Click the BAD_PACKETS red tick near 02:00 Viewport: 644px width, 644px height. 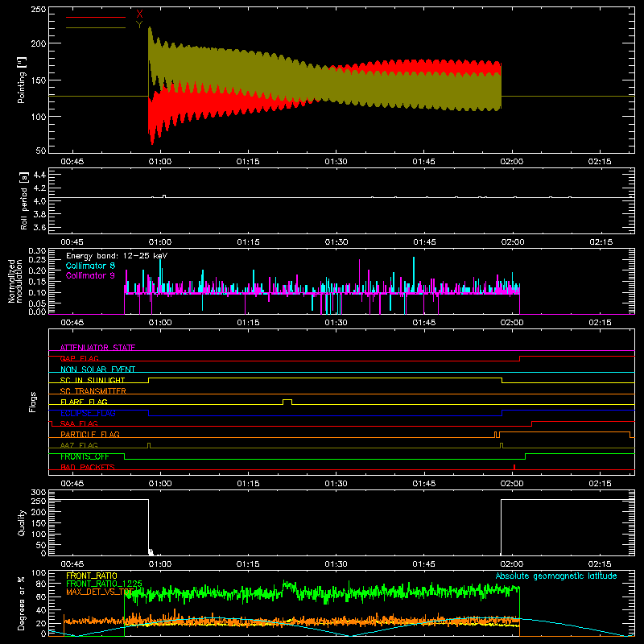pos(514,467)
